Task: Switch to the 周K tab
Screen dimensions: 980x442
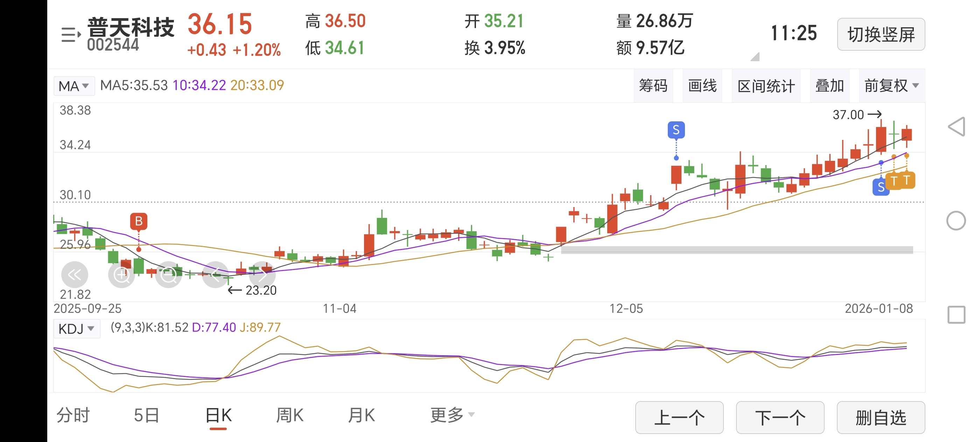Action: [289, 415]
